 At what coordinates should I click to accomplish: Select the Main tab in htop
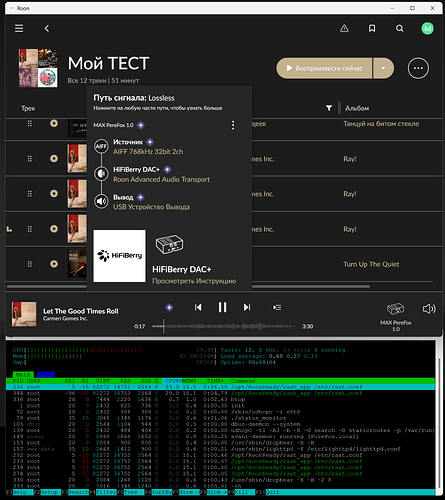(x=23, y=375)
